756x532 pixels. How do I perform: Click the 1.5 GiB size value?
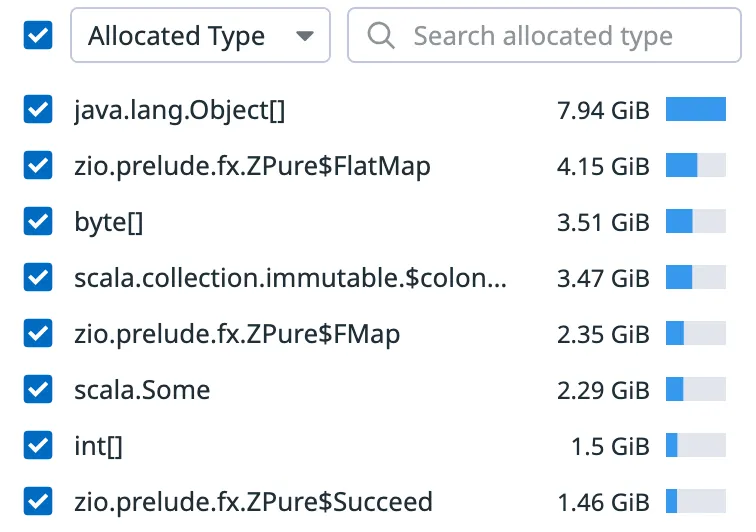610,445
